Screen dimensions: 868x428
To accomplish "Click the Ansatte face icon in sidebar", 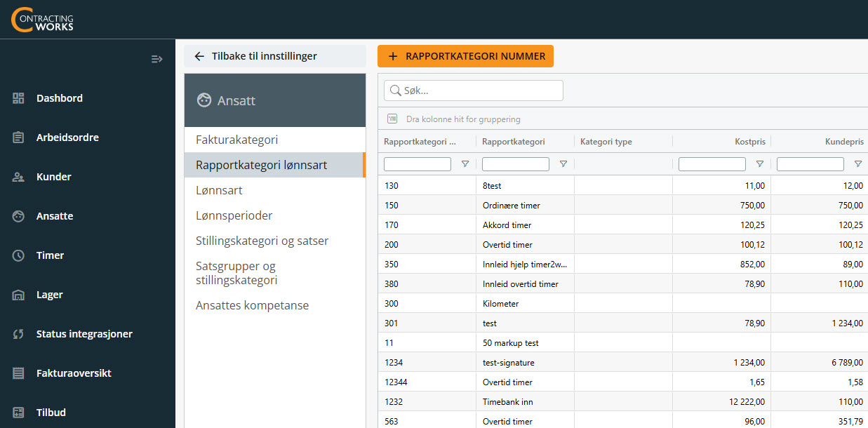I will tap(19, 216).
